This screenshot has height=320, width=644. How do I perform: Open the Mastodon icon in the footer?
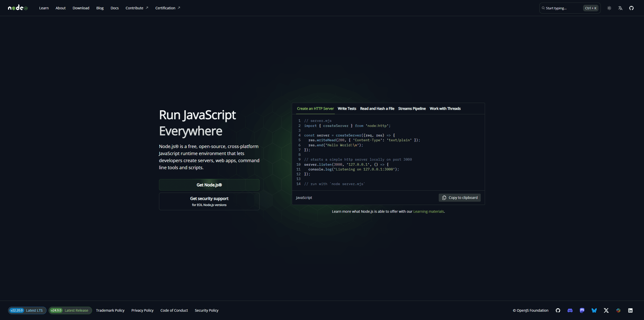(582, 310)
